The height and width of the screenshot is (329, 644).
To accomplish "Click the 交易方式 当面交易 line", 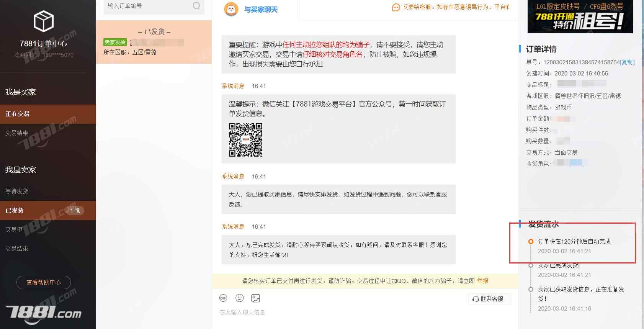I will pyautogui.click(x=552, y=152).
